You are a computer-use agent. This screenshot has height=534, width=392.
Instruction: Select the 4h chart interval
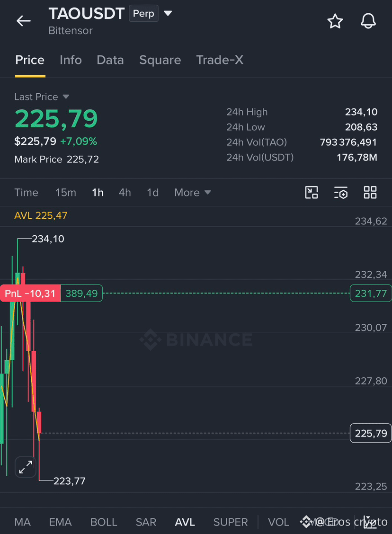coord(125,192)
